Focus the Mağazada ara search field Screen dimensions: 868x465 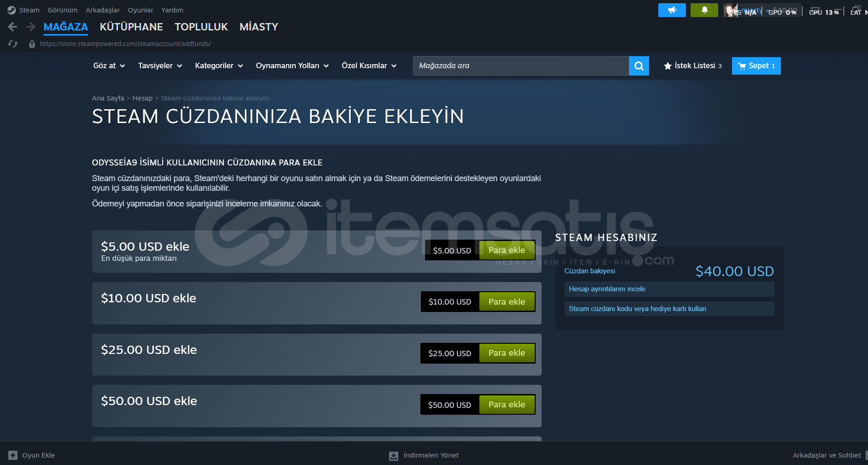click(x=521, y=66)
